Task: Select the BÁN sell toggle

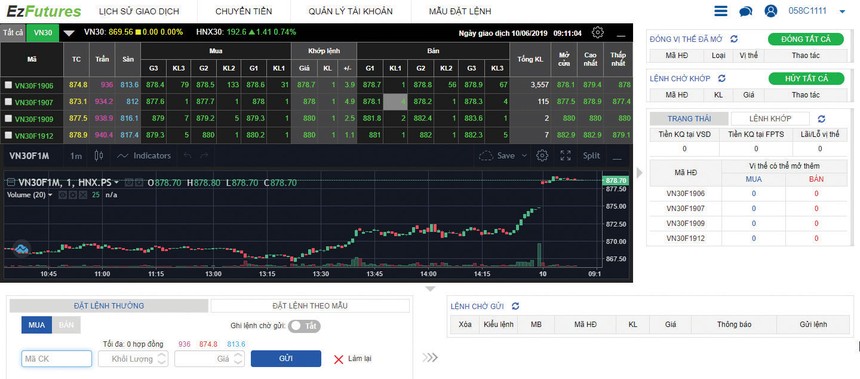Action: [66, 325]
